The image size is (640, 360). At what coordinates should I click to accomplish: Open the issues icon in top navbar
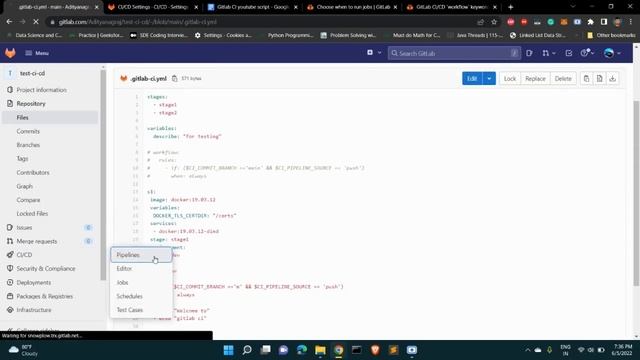[x=529, y=53]
